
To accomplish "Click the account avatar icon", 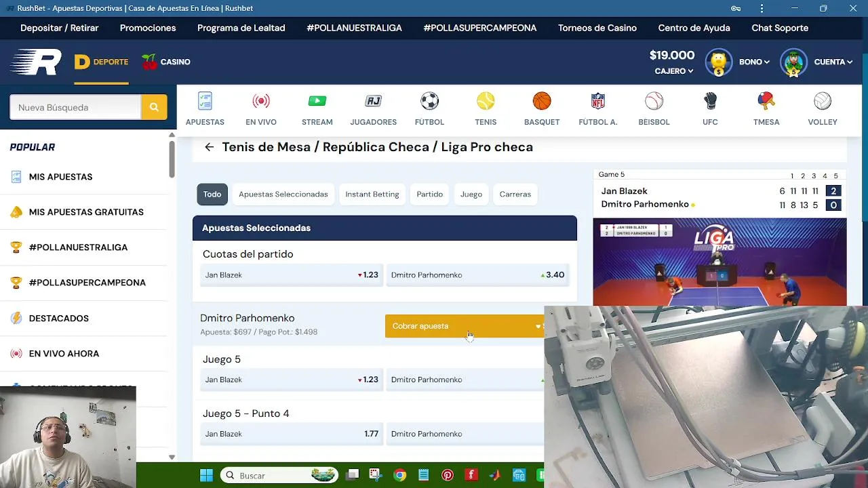I will [x=793, y=62].
